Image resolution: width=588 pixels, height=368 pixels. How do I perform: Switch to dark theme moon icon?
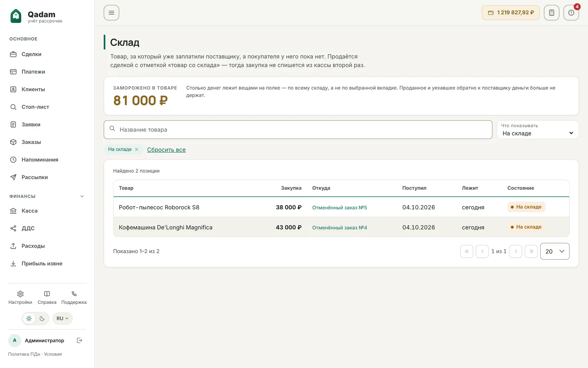(42, 319)
